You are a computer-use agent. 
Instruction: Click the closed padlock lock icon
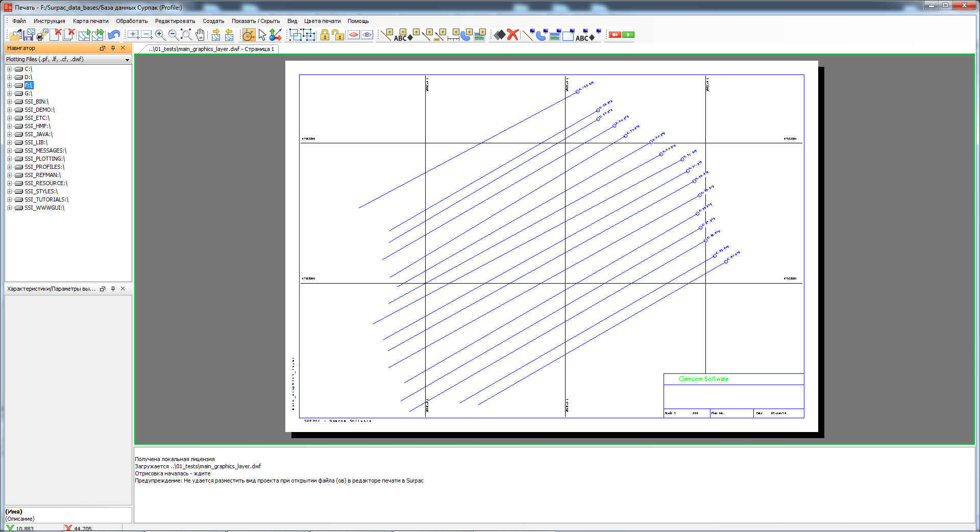[324, 35]
